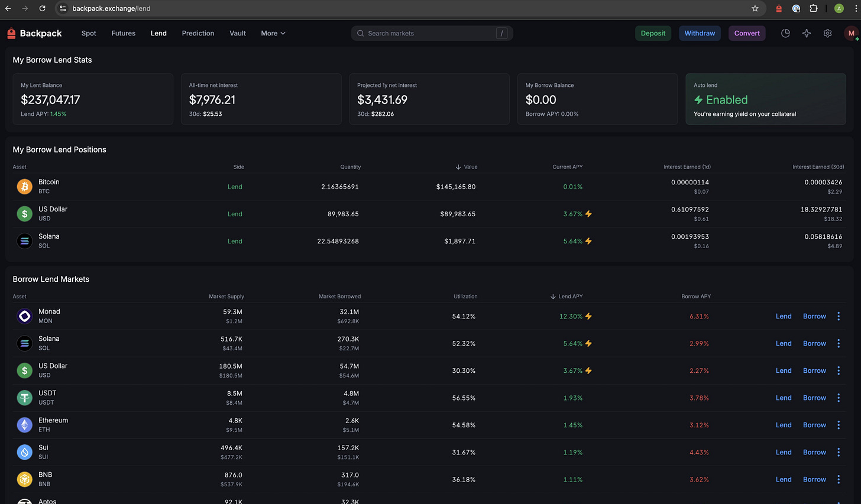This screenshot has width=861, height=504.
Task: Sort markets by Lend APY column
Action: tap(567, 296)
